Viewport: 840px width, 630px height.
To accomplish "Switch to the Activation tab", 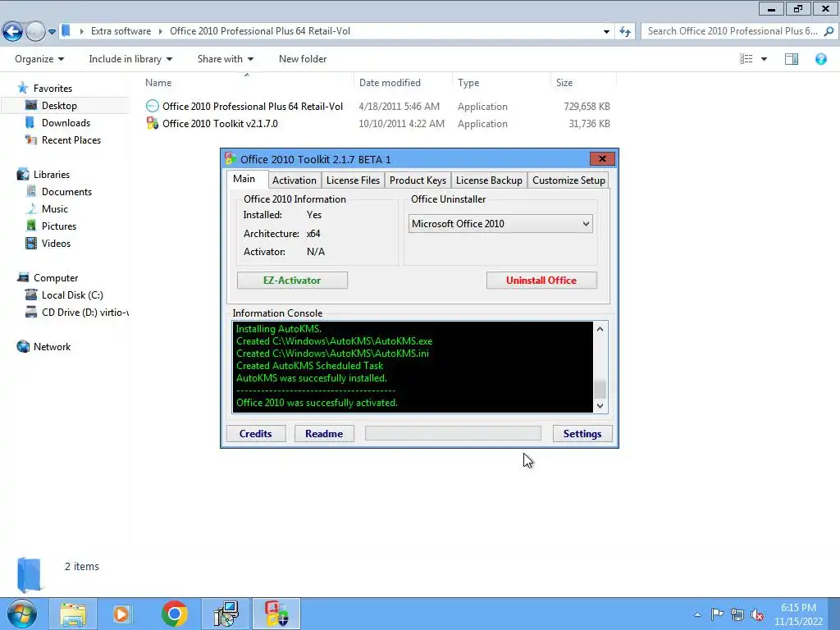I will click(294, 180).
